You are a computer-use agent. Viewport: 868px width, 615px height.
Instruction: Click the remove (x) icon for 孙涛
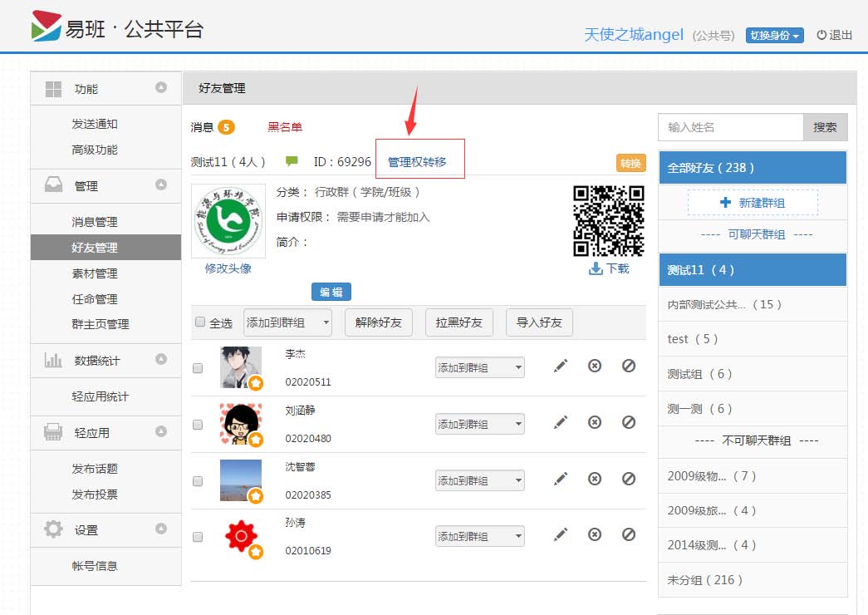point(595,534)
